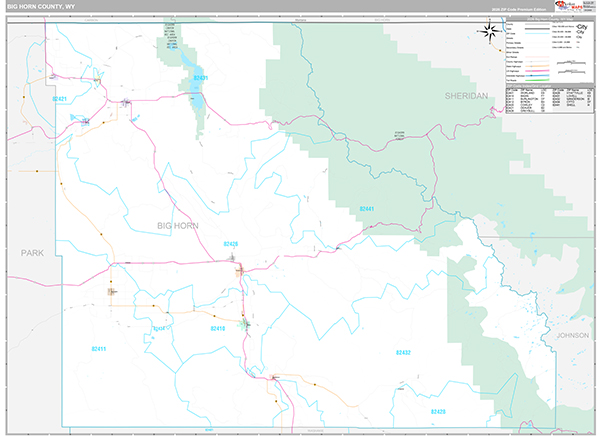Select the 82426 ZIP code label

[231, 244]
